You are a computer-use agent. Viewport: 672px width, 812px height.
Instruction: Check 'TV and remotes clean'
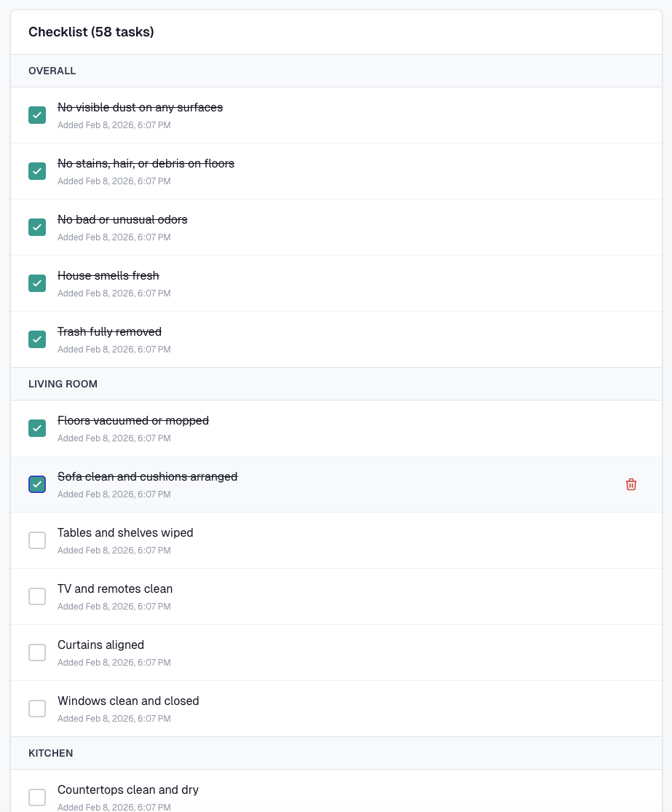[37, 596]
